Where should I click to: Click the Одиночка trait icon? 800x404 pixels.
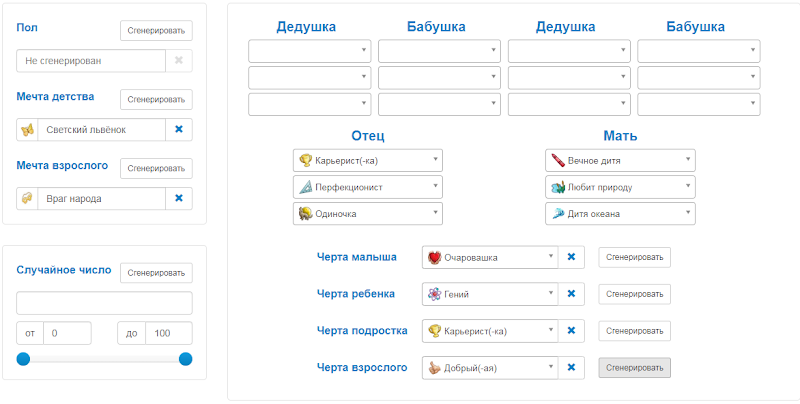[305, 214]
